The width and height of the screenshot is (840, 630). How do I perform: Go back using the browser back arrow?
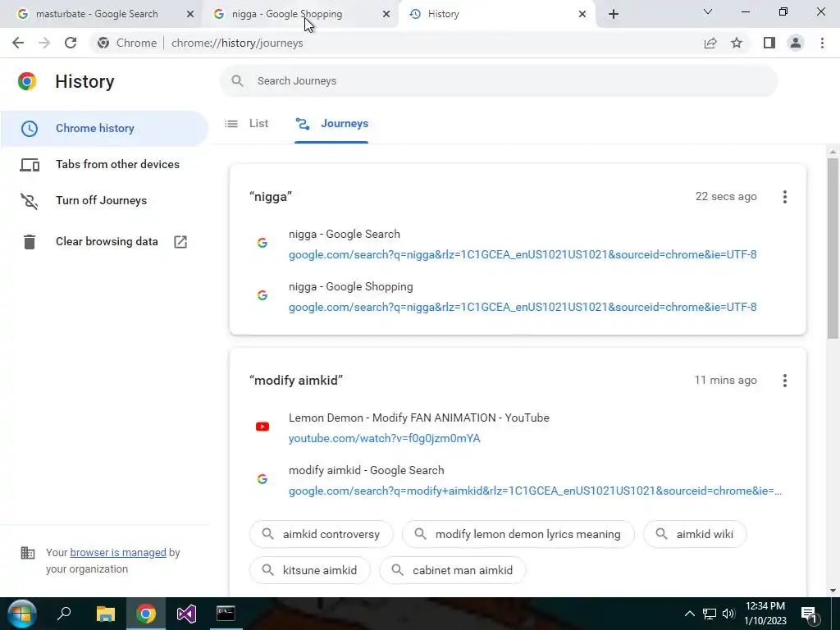(18, 43)
